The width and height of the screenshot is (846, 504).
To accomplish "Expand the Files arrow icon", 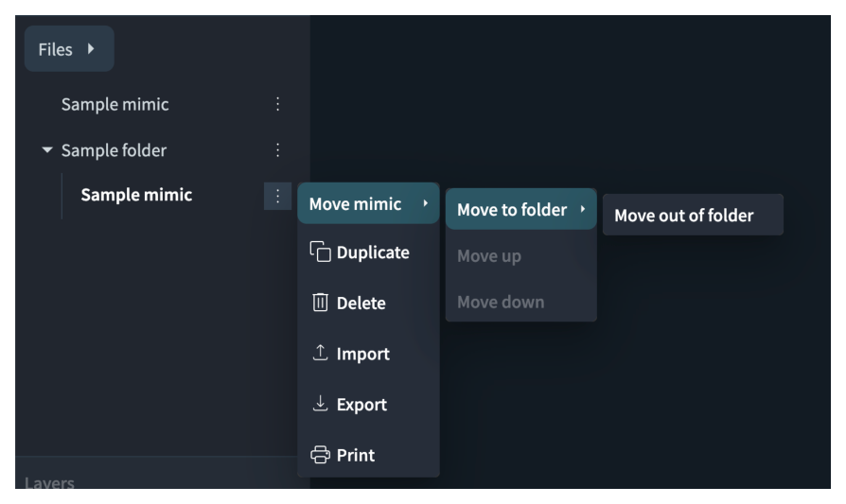I will [x=91, y=49].
